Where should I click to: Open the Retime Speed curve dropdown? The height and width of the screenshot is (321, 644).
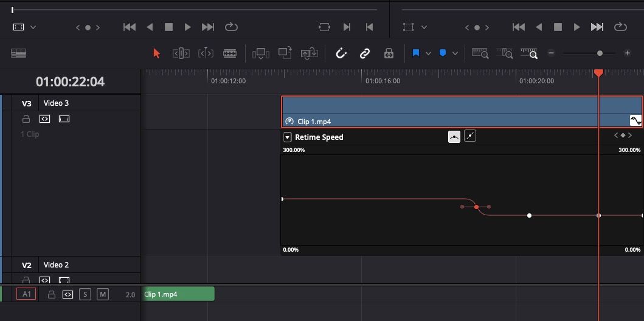tap(288, 137)
